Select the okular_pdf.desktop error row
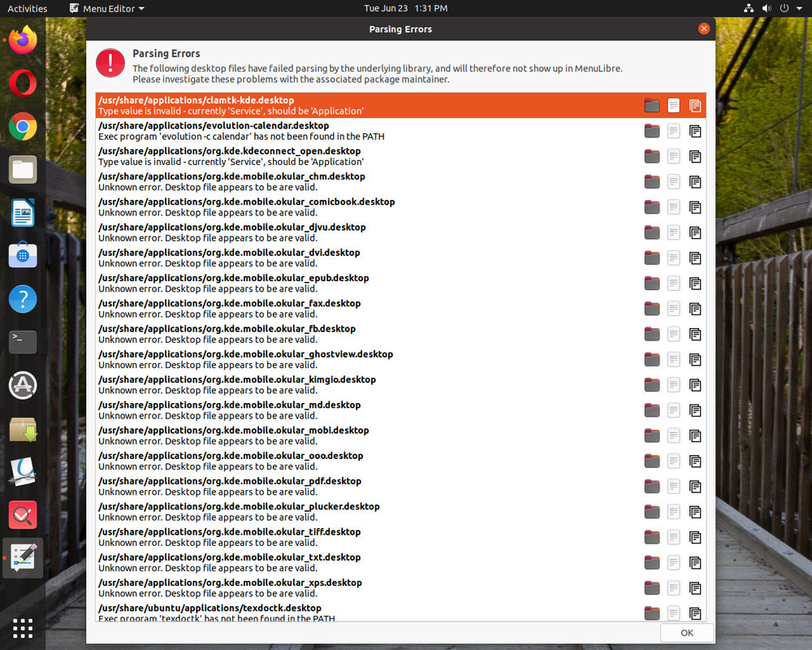 pyautogui.click(x=401, y=487)
